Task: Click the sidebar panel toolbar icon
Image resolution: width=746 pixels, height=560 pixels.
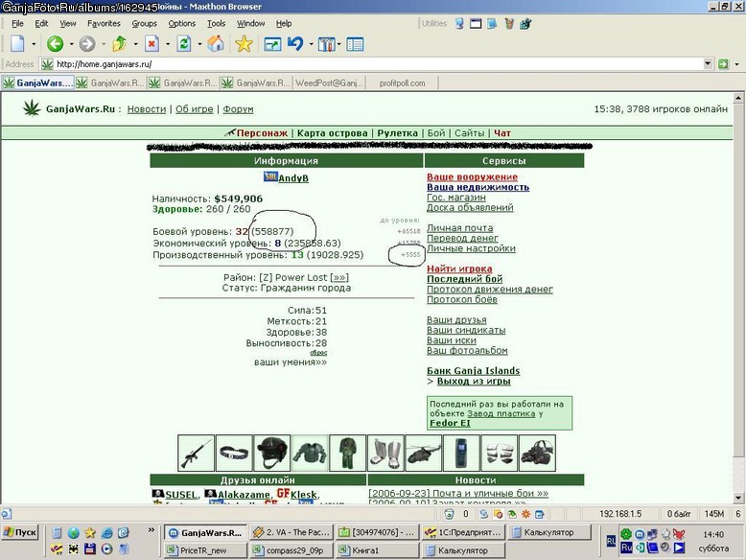Action: point(355,45)
